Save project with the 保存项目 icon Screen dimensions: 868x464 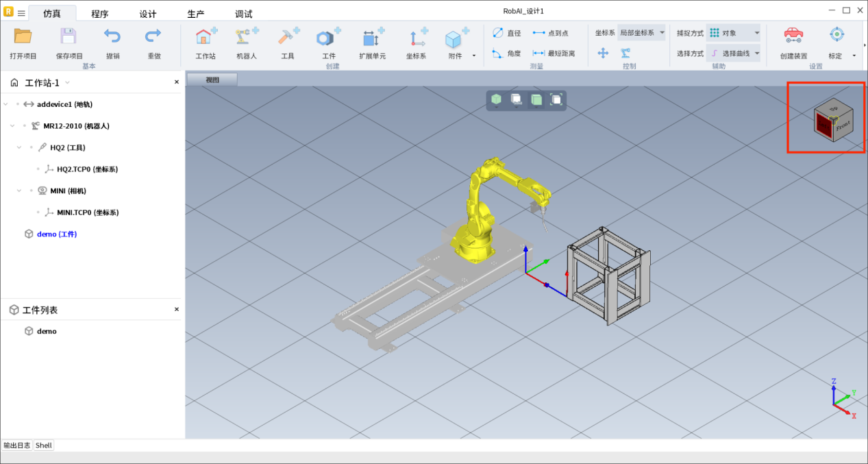(69, 37)
